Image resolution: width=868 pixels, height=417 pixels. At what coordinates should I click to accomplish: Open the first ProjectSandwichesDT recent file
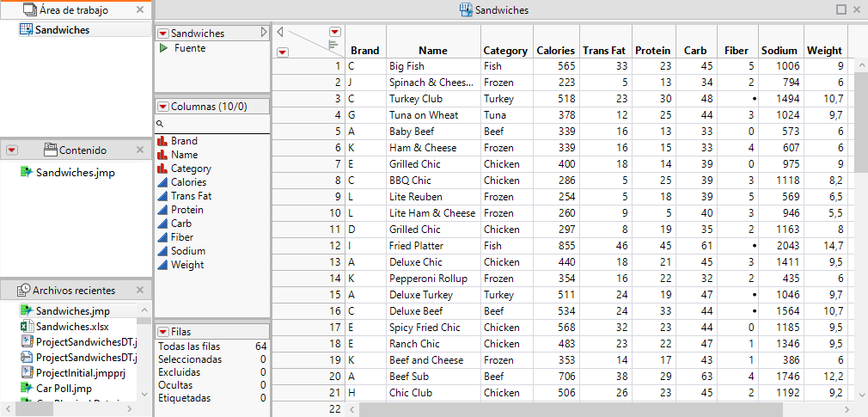pos(85,341)
